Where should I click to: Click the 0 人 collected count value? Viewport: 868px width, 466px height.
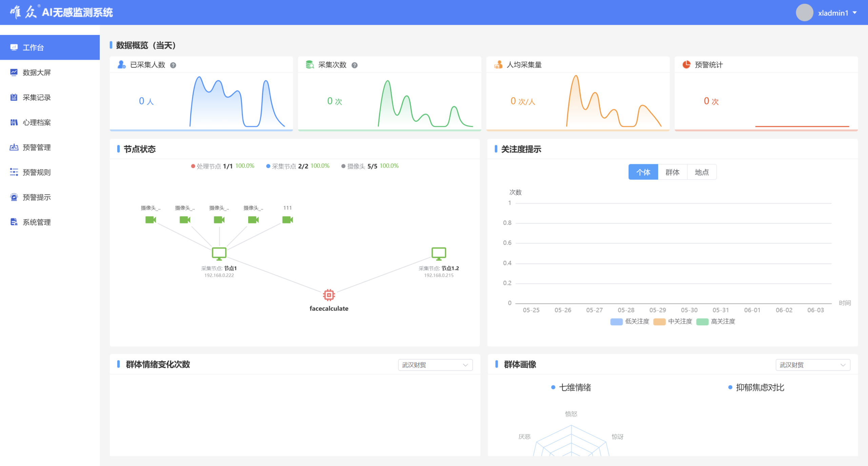(x=146, y=101)
